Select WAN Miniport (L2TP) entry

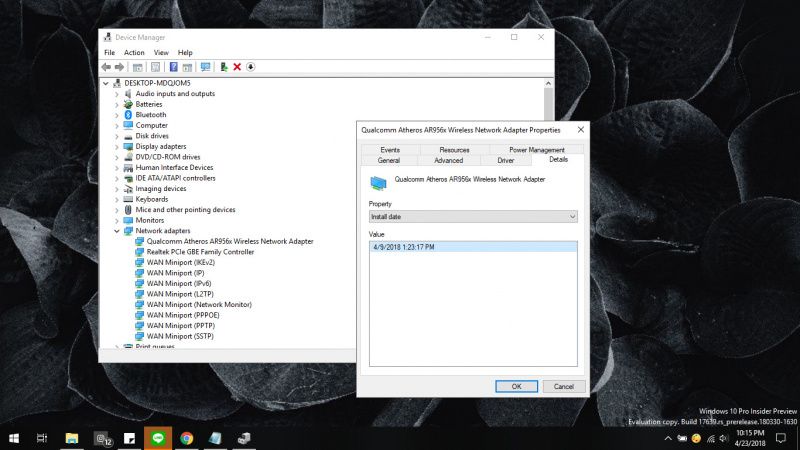coord(180,294)
